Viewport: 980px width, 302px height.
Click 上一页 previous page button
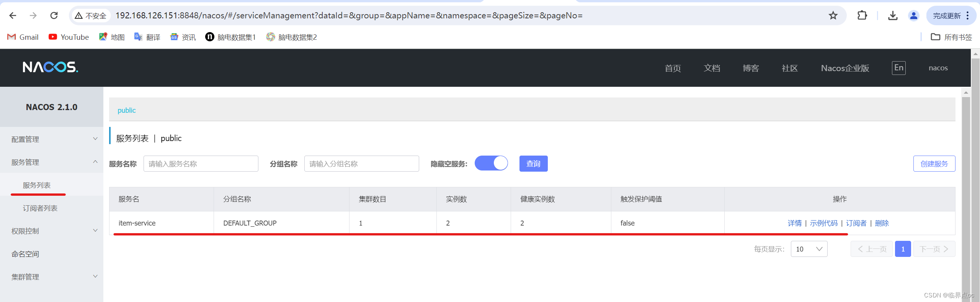pyautogui.click(x=872, y=249)
